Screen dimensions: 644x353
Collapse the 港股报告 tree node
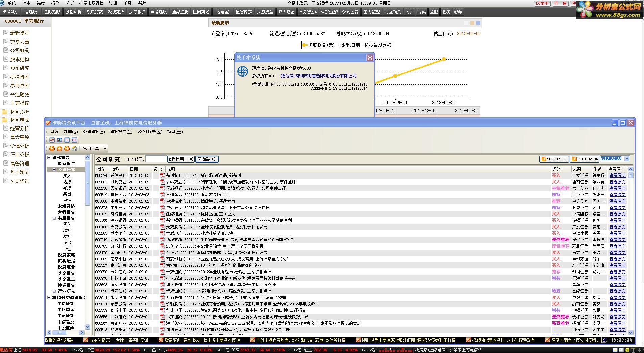54,218
